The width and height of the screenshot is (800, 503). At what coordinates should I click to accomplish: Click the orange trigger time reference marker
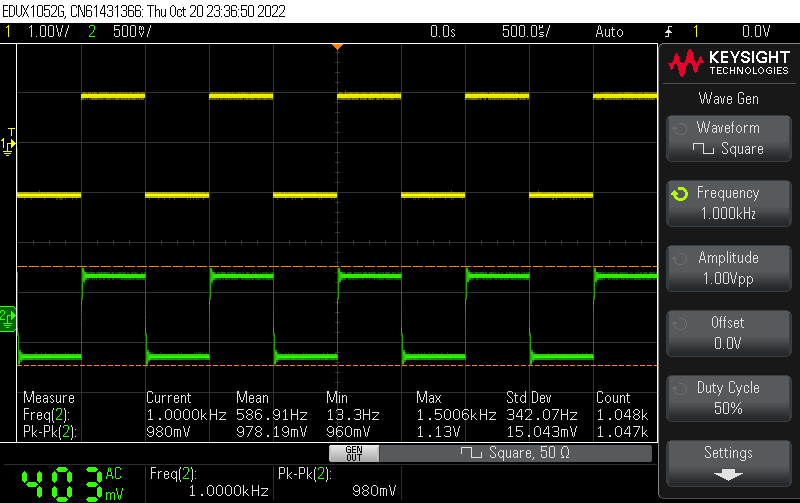tap(338, 47)
